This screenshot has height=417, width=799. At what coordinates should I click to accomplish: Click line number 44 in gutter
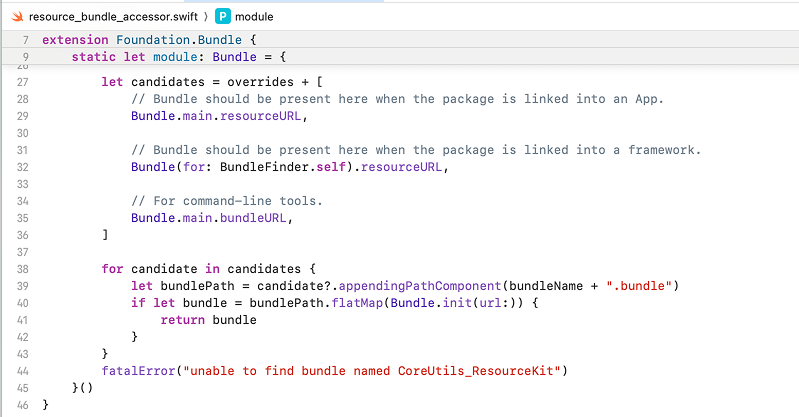coord(22,371)
